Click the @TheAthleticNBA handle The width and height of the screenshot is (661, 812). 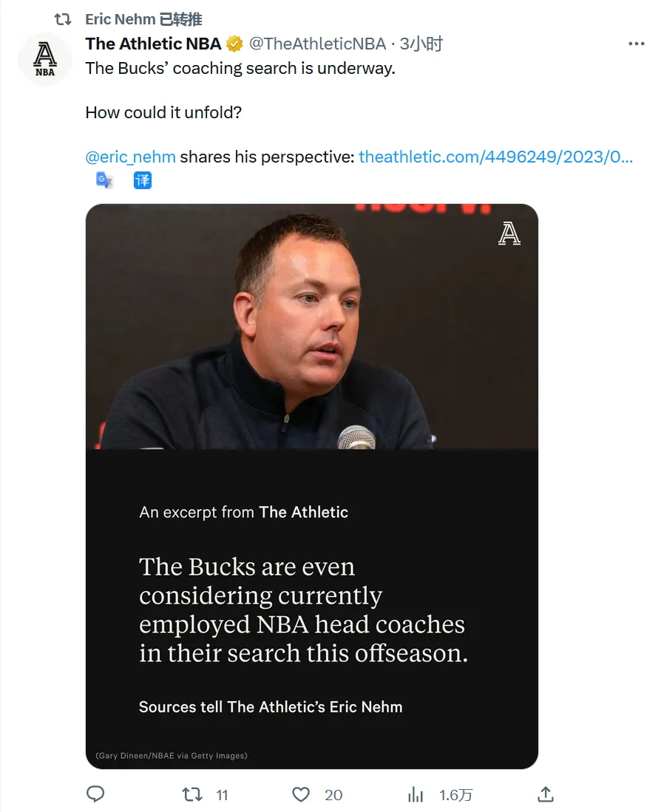click(317, 44)
